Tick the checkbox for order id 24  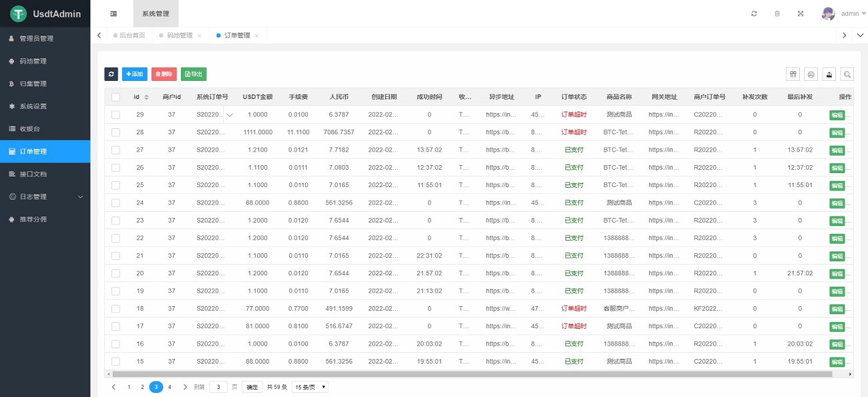[116, 203]
